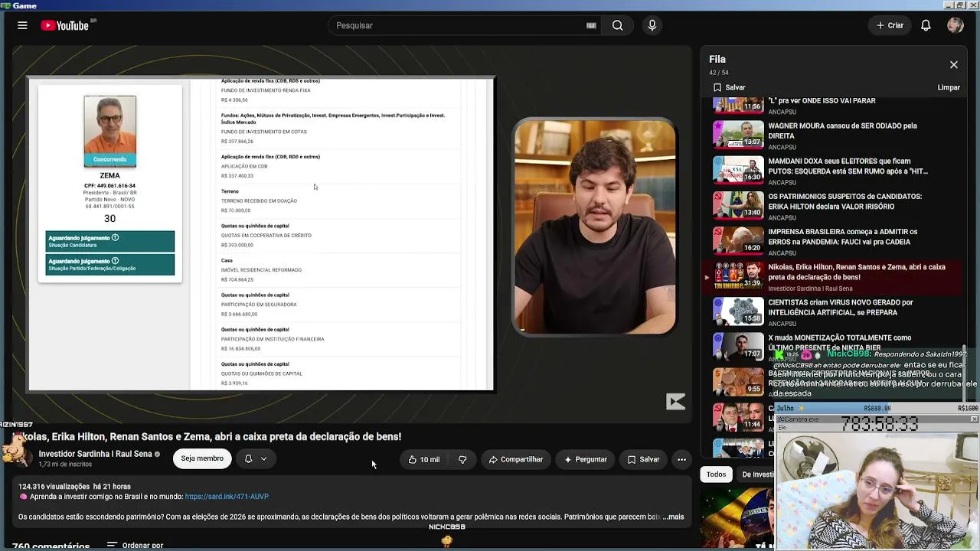The height and width of the screenshot is (551, 980).
Task: Expand the notification preferences chevron
Action: [x=263, y=458]
